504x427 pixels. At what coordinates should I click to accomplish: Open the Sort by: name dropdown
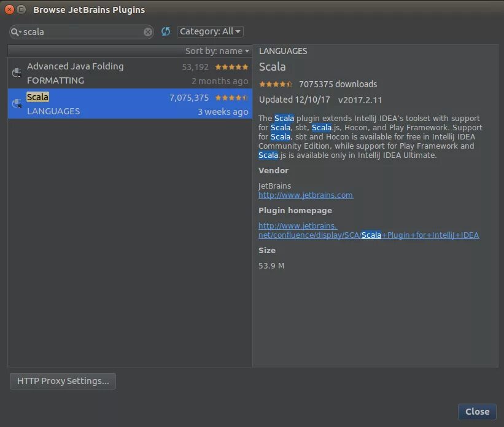(x=217, y=51)
